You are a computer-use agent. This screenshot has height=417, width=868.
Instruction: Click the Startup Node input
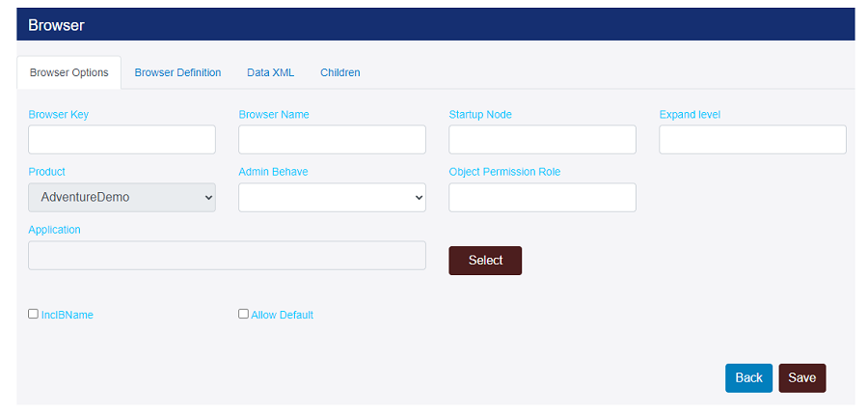click(x=542, y=140)
